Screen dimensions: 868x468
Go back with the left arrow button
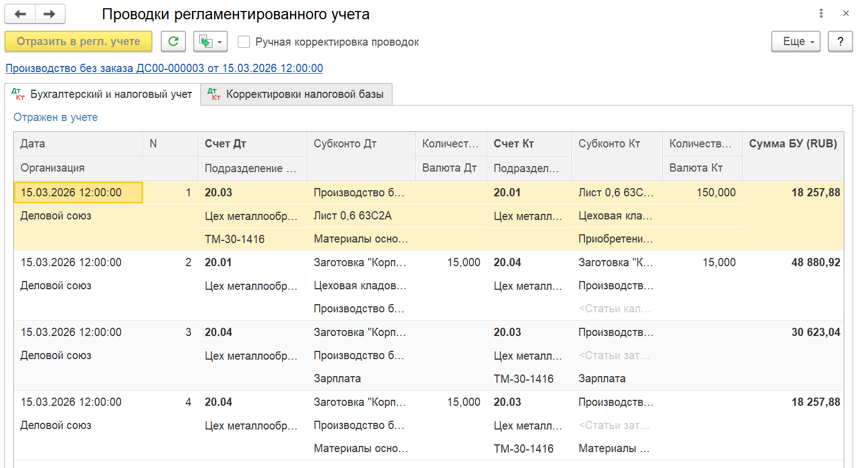pyautogui.click(x=20, y=14)
